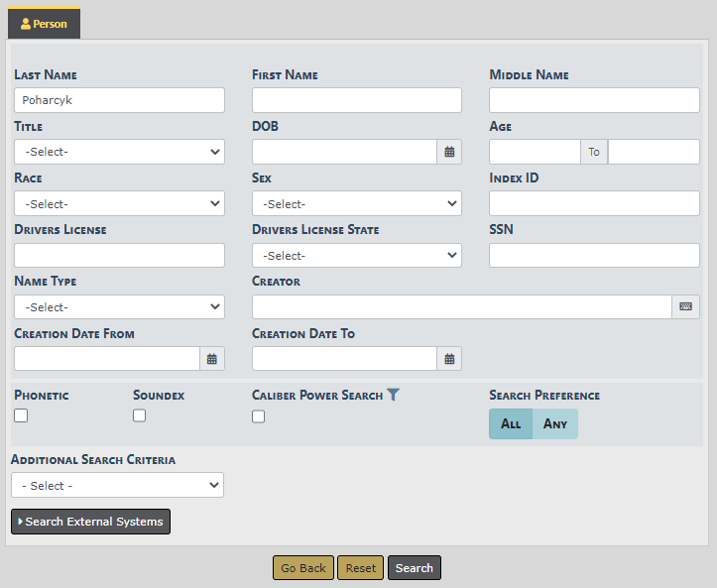Open the Drivers License State dropdown

357,255
